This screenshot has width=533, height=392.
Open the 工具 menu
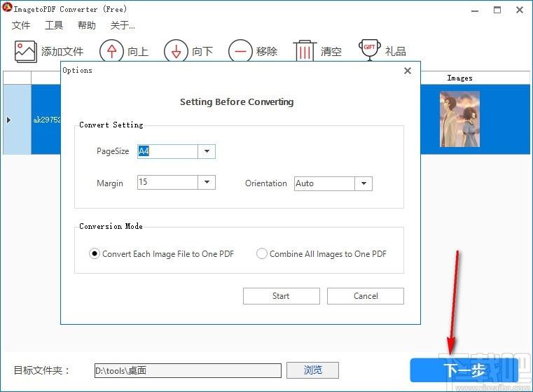pos(54,25)
